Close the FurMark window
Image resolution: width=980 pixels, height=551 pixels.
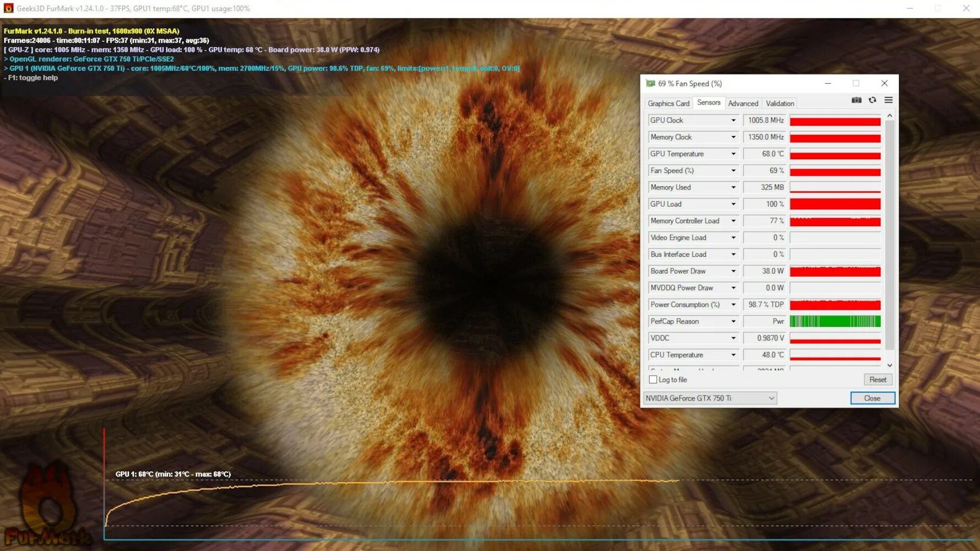tap(966, 8)
